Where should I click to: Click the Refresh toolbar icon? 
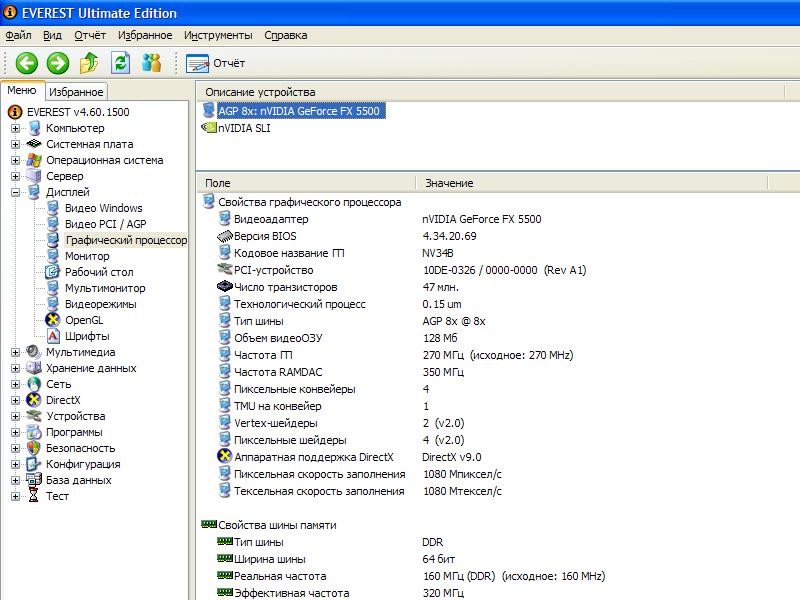(120, 63)
